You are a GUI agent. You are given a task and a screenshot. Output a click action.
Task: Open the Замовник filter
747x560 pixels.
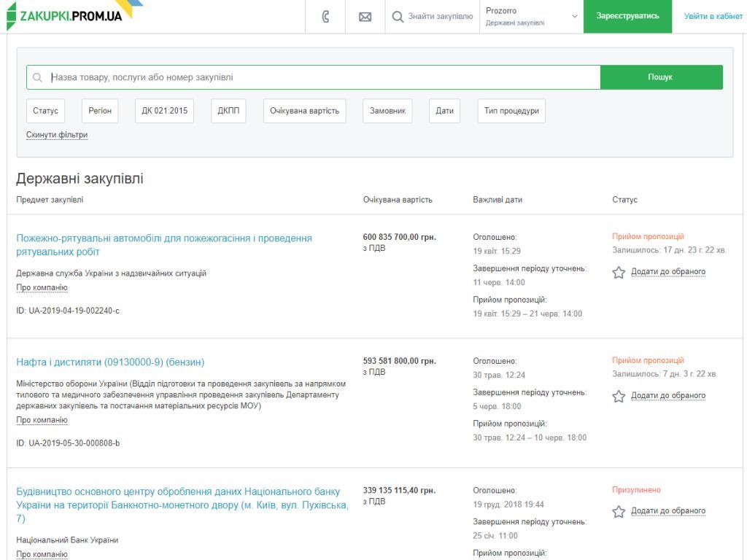click(x=387, y=111)
